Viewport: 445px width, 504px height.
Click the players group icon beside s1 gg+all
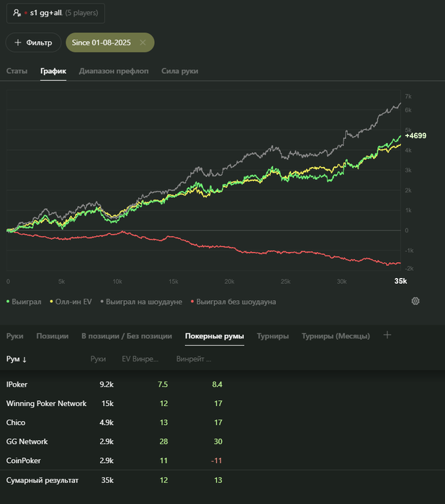click(x=17, y=13)
